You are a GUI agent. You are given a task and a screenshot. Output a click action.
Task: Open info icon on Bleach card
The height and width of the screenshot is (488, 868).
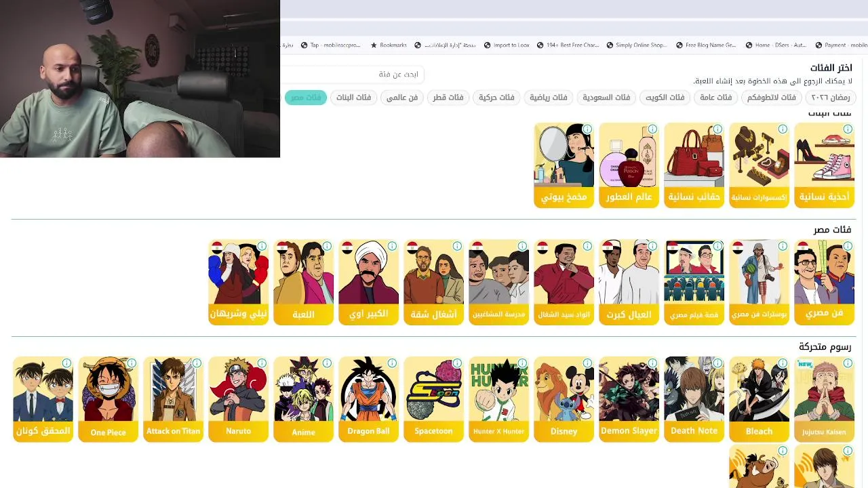783,363
